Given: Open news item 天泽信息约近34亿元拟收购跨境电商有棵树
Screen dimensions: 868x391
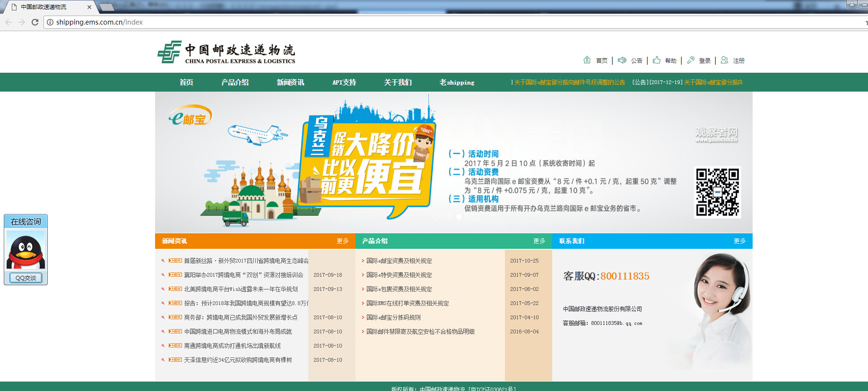Looking at the screenshot, I should click(238, 360).
